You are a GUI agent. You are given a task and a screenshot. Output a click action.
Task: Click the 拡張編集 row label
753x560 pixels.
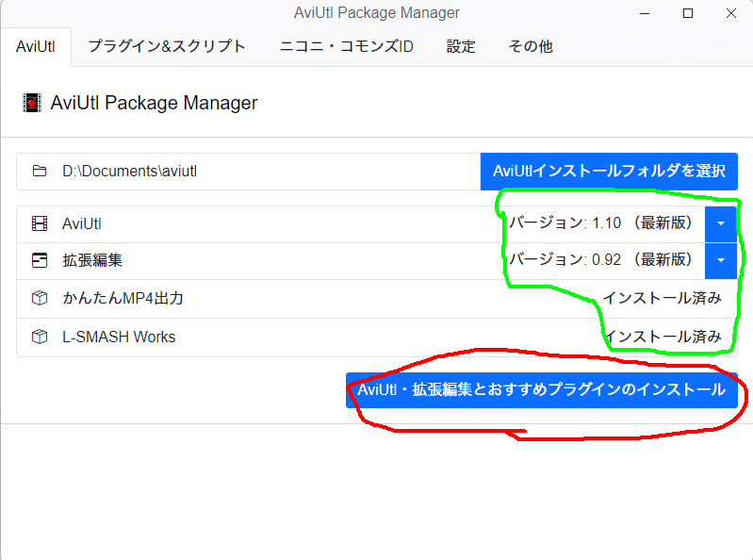[x=92, y=260]
